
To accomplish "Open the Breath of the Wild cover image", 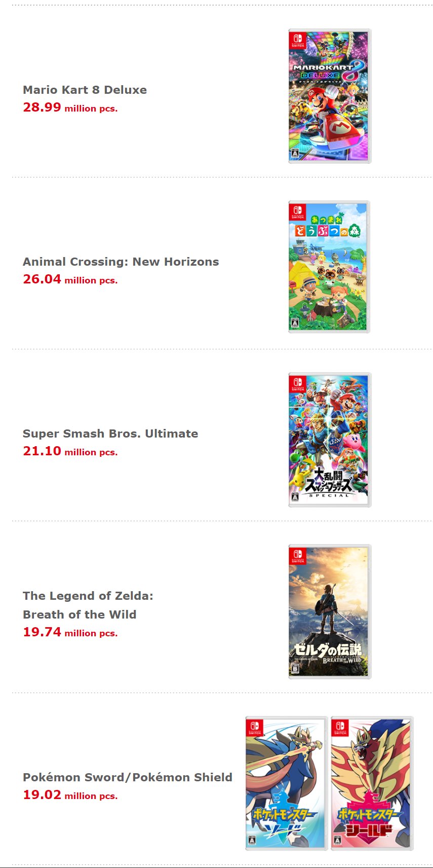I will coord(329,611).
